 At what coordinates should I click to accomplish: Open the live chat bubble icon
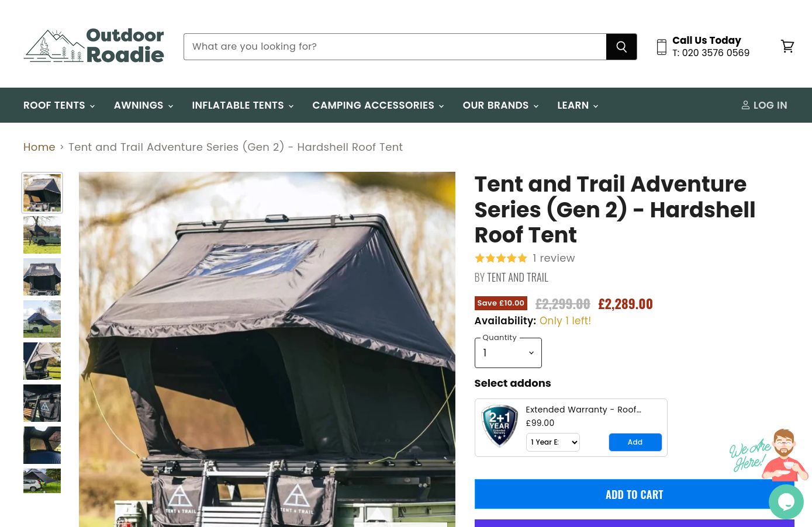click(x=786, y=501)
